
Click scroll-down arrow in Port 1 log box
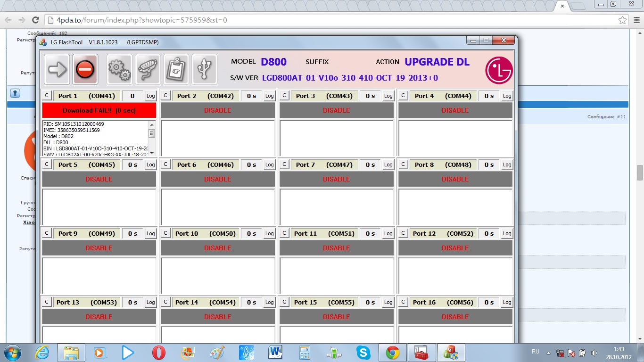click(151, 153)
